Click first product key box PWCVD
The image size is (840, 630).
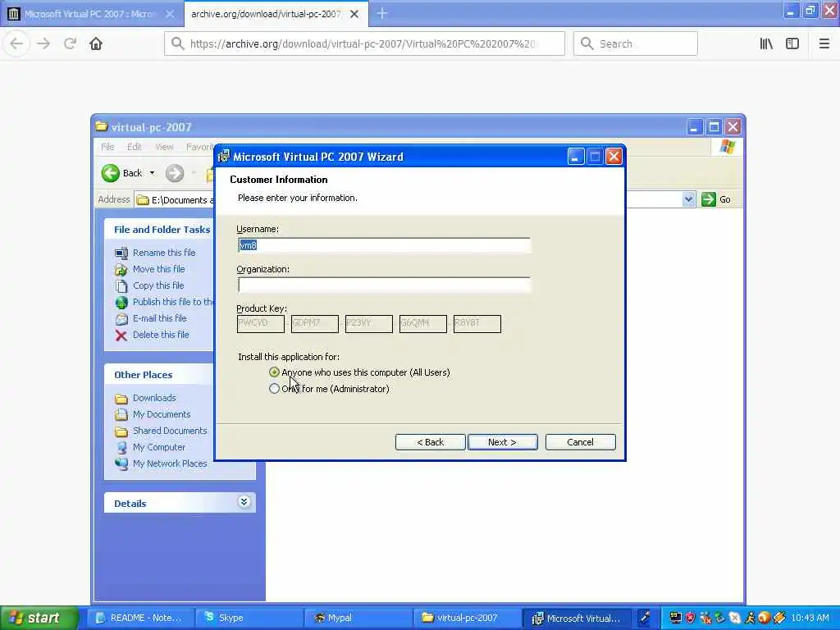click(260, 323)
